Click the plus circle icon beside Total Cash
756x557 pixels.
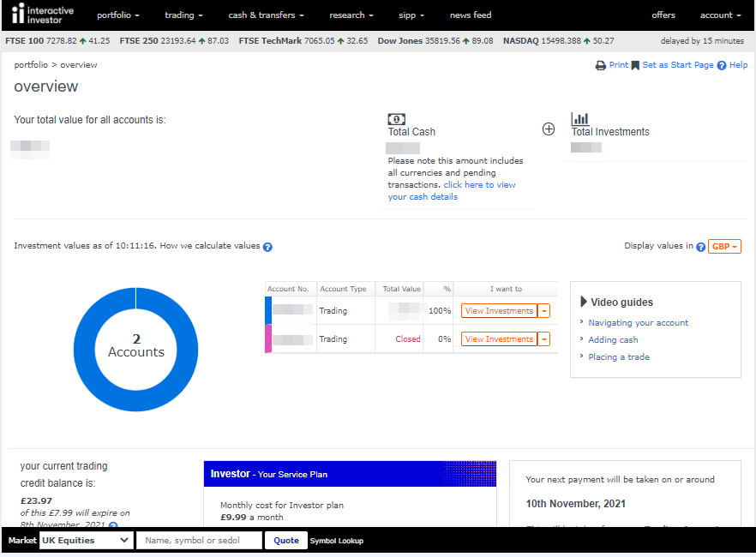pos(549,129)
